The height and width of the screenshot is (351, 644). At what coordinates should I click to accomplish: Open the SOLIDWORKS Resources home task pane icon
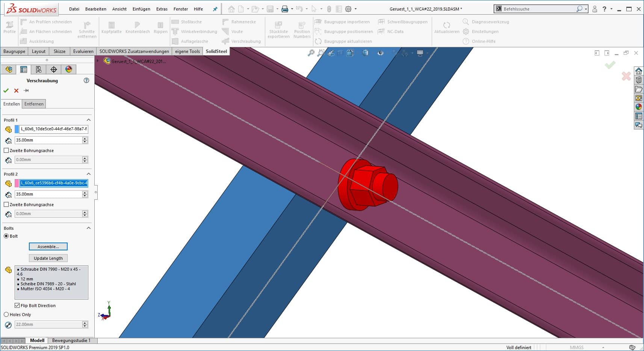pyautogui.click(x=638, y=71)
